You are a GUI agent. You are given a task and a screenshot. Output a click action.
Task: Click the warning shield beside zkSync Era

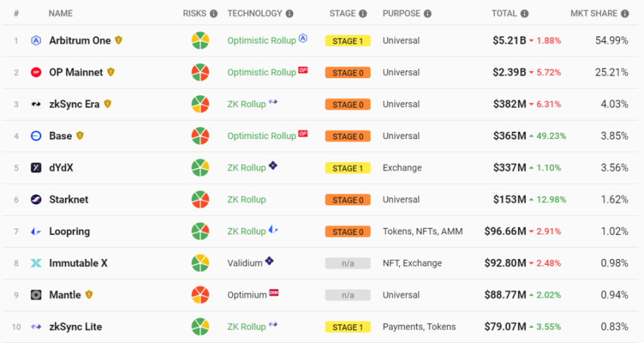pyautogui.click(x=107, y=104)
